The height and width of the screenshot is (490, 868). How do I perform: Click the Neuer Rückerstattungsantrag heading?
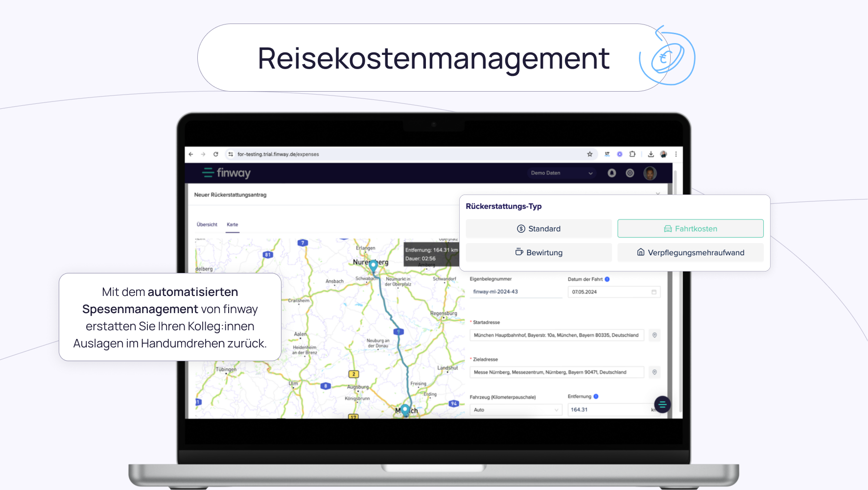click(x=230, y=195)
